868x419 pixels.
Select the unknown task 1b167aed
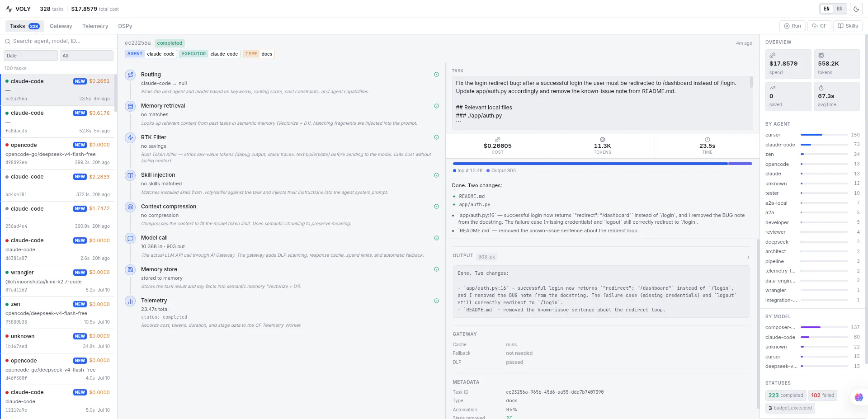click(x=58, y=341)
